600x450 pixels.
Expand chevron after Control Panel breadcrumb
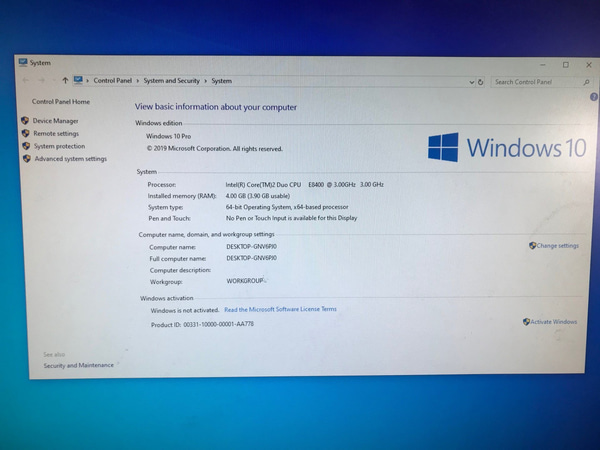(x=137, y=81)
